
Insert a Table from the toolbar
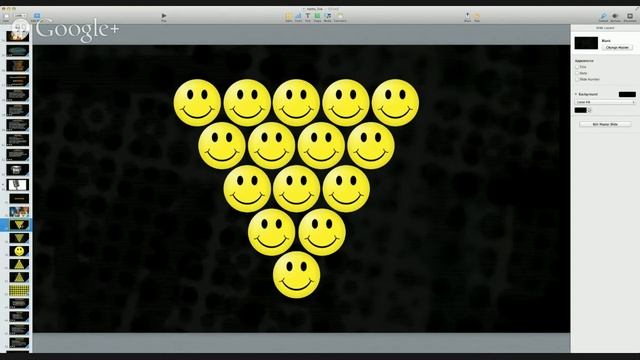[289, 17]
